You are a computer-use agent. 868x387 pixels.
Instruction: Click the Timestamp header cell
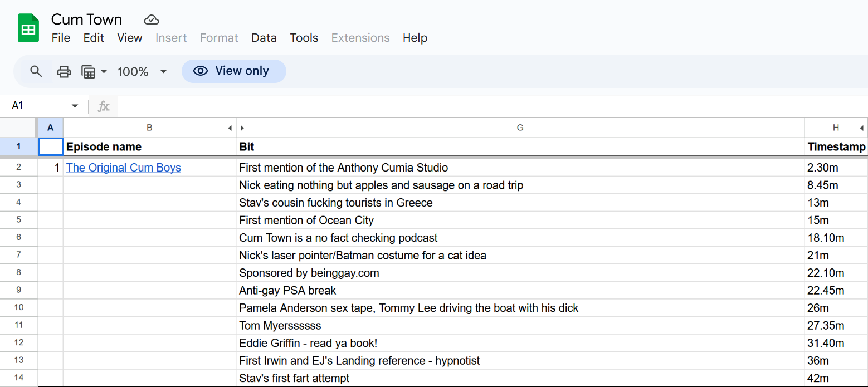coord(836,147)
